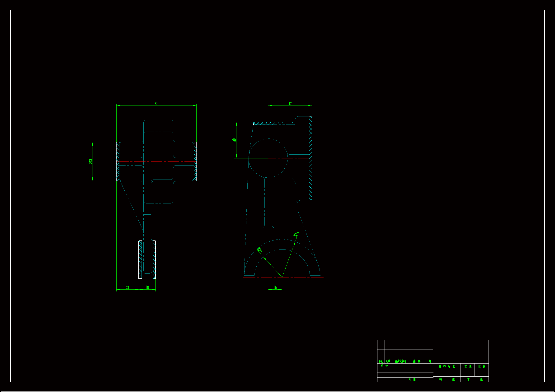Image resolution: width=555 pixels, height=392 pixels.
Task: Click the 标记 mark column header
Action: pyautogui.click(x=381, y=361)
